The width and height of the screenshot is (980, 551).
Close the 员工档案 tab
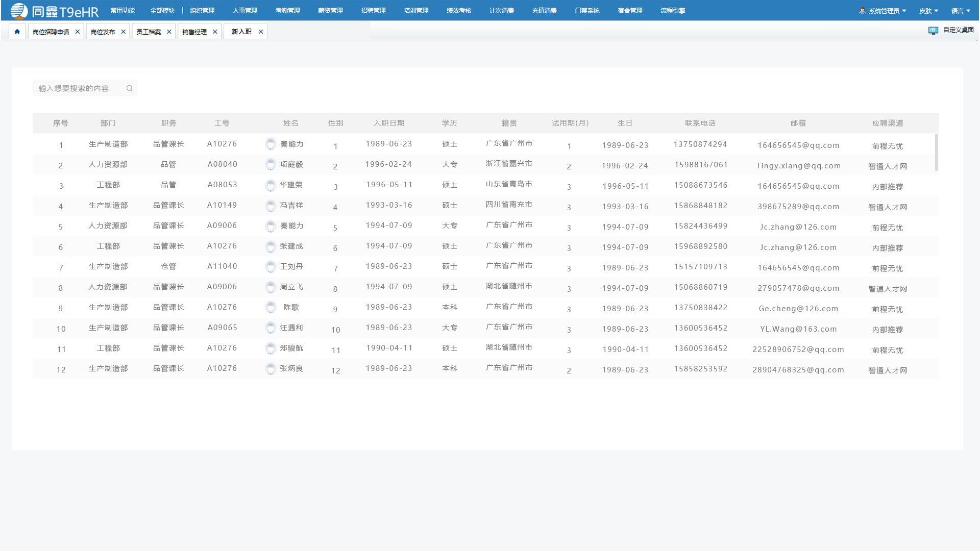(x=169, y=32)
